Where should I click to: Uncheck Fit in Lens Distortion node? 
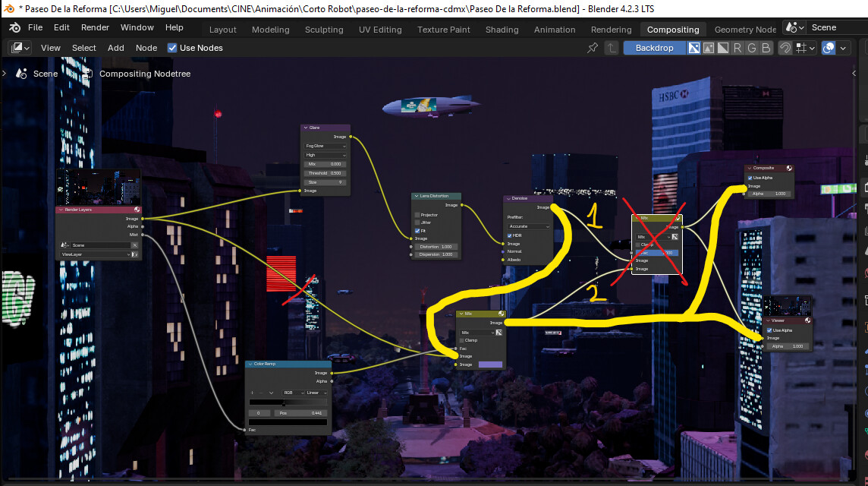417,231
